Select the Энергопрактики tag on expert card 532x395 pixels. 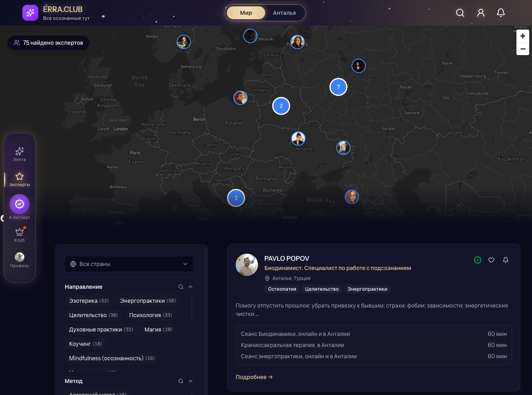coord(367,289)
